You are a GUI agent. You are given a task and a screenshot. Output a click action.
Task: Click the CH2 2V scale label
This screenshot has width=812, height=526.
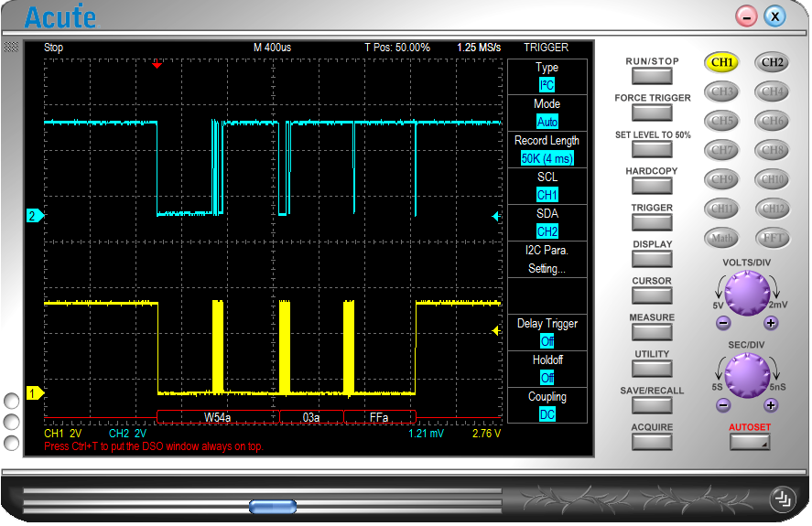[127, 434]
